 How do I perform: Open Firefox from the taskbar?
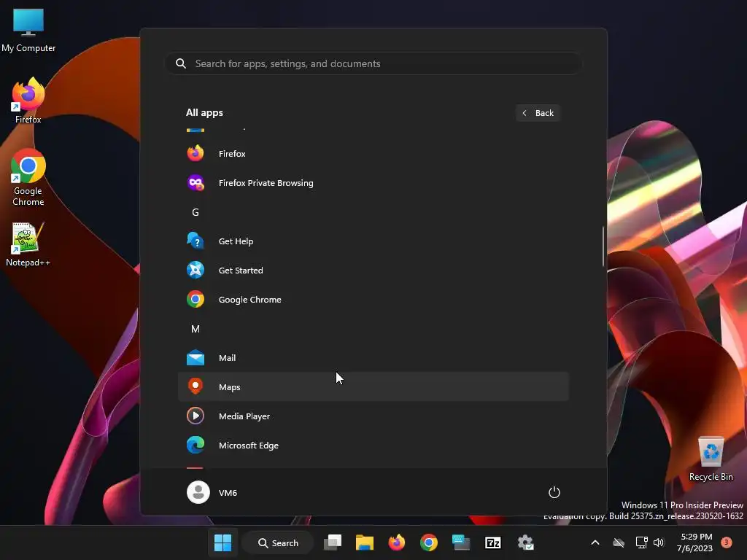[x=396, y=542]
